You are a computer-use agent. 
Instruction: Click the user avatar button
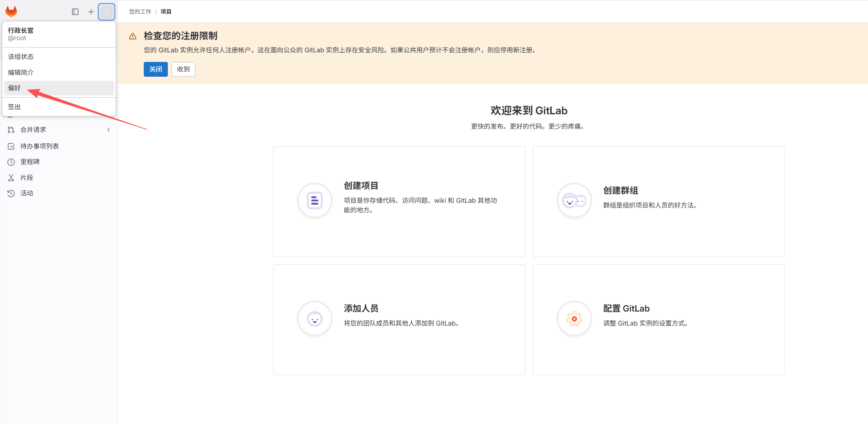pyautogui.click(x=107, y=12)
